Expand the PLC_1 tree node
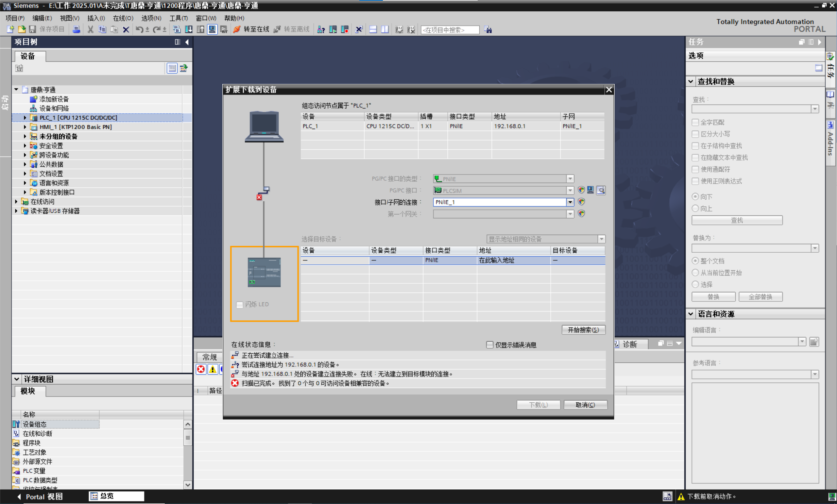Image resolution: width=837 pixels, height=504 pixels. 25,118
